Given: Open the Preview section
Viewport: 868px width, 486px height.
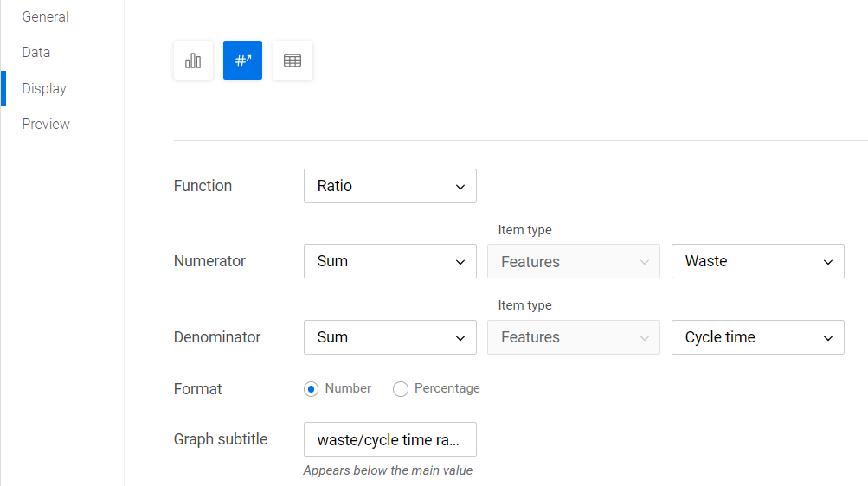Looking at the screenshot, I should 46,124.
